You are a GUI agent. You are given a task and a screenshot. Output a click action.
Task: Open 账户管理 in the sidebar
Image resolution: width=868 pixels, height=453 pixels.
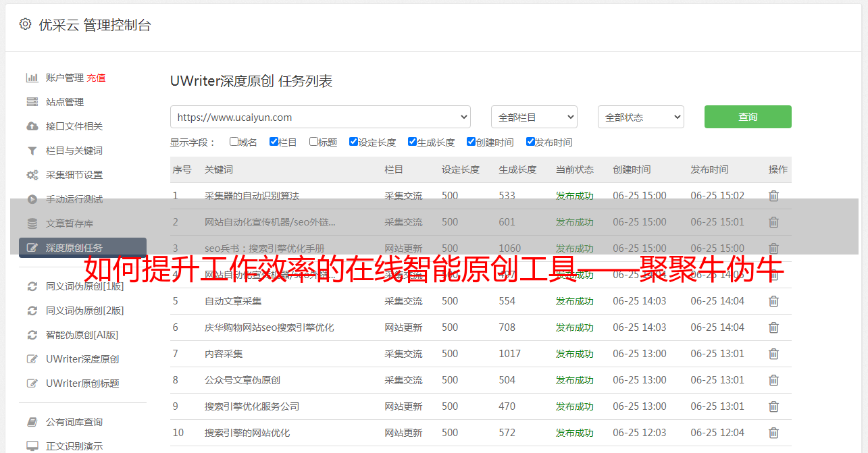pyautogui.click(x=65, y=78)
